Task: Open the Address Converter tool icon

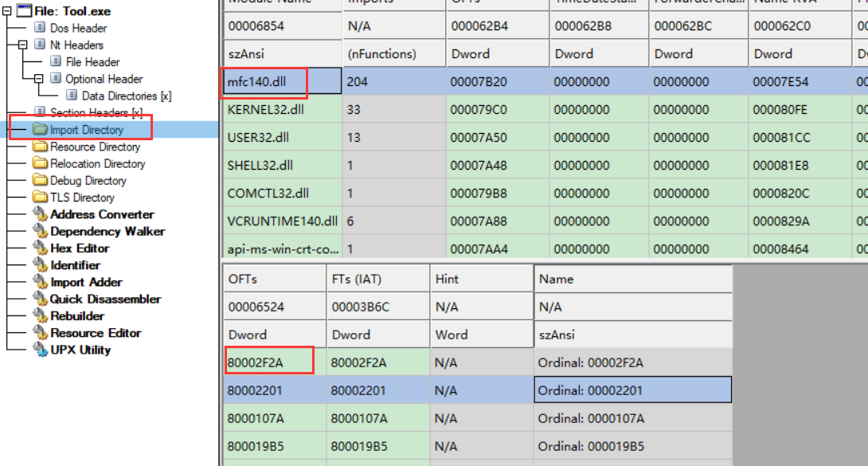Action: tap(40, 214)
